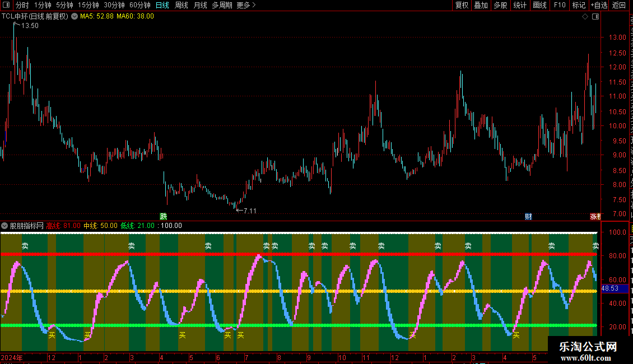Click the 8.00 price axis label
Viewport: 633px width, 364px height.
(619, 185)
